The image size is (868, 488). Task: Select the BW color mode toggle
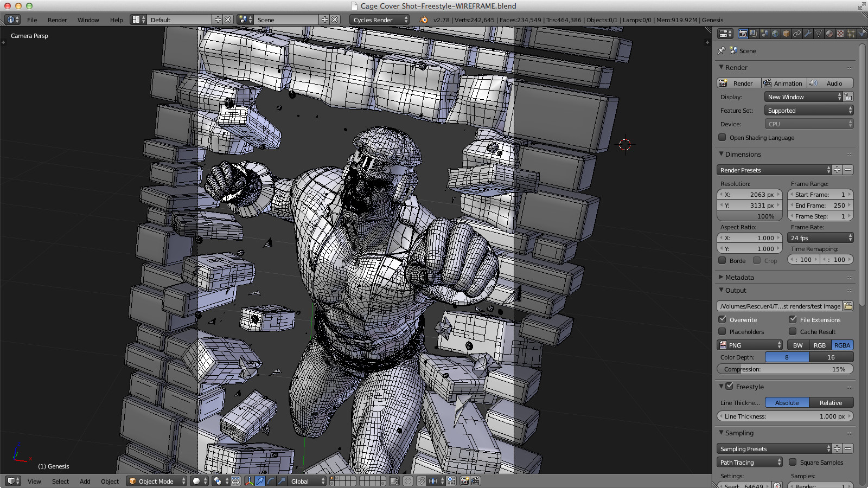pos(798,345)
